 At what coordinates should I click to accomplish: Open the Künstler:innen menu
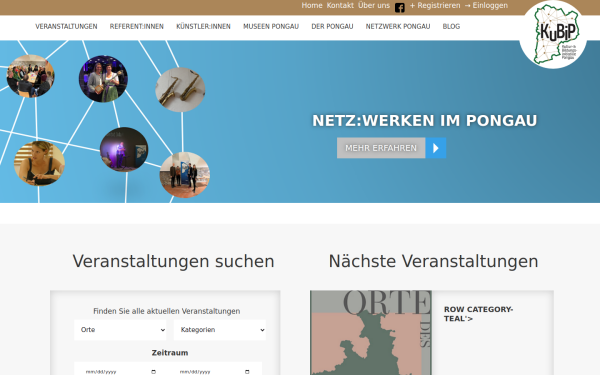203,26
